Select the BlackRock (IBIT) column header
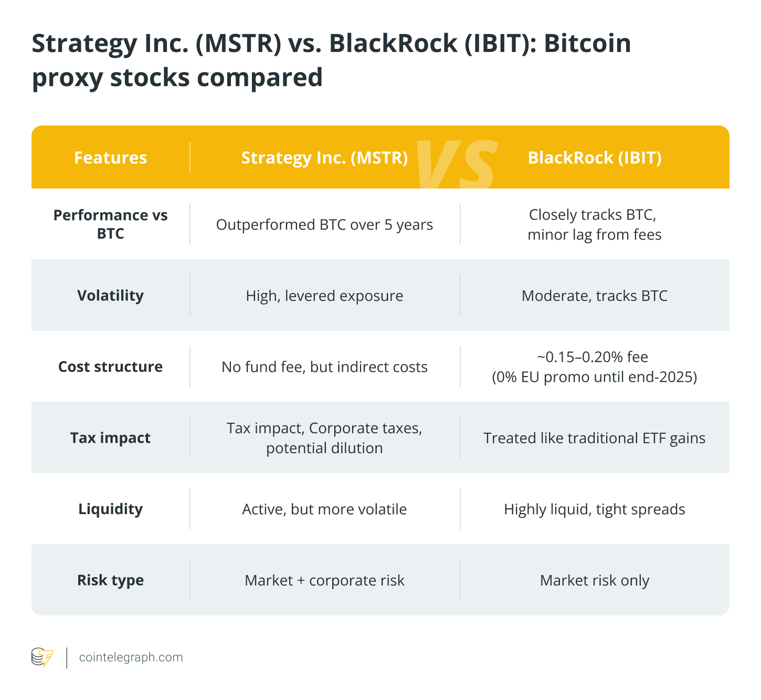Screen dimensions: 761x700 coord(594,158)
